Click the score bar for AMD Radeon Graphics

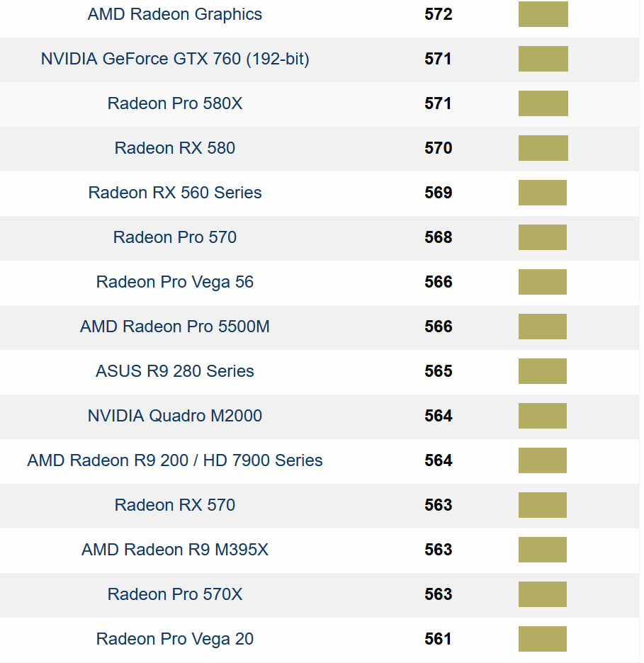click(543, 14)
